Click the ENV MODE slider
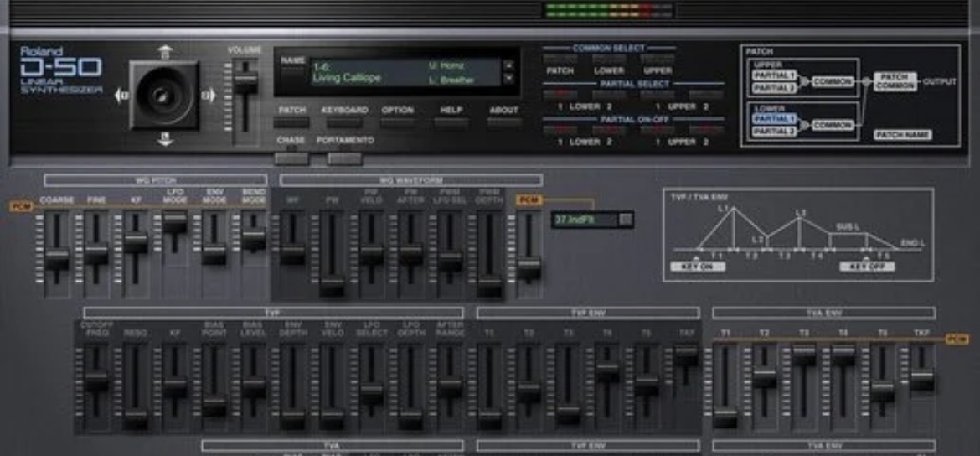Screen dimensions: 980x456 (214, 253)
